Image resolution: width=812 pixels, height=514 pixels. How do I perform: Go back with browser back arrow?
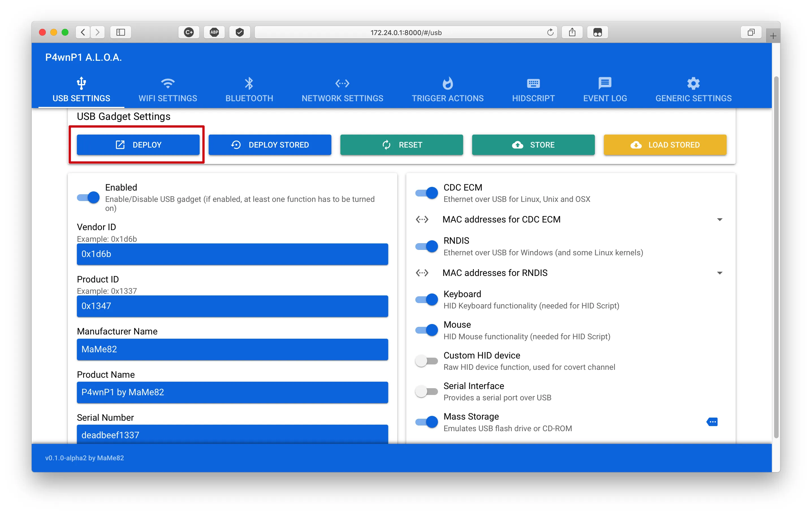pyautogui.click(x=83, y=33)
